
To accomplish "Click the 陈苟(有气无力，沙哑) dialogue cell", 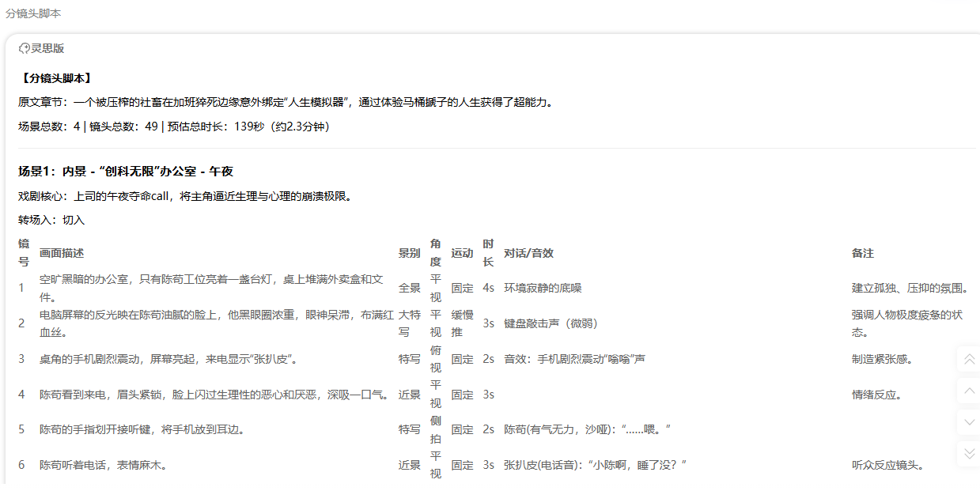I will tap(588, 429).
